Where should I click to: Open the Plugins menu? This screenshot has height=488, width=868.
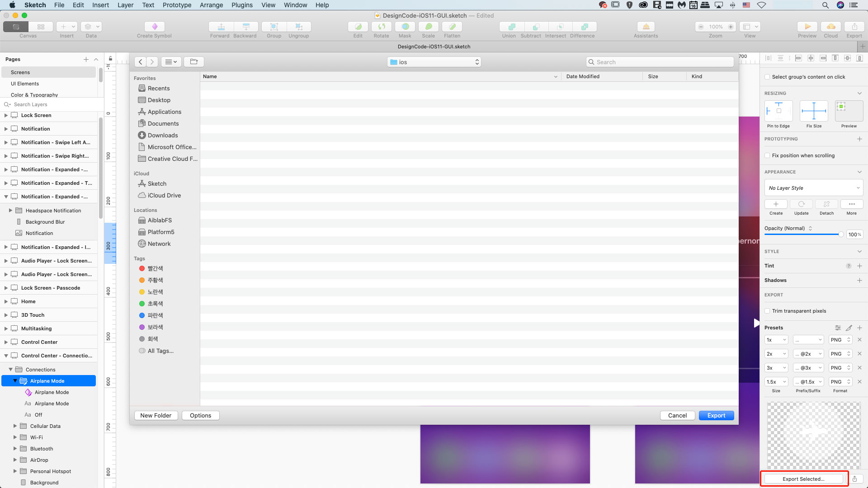click(x=242, y=5)
